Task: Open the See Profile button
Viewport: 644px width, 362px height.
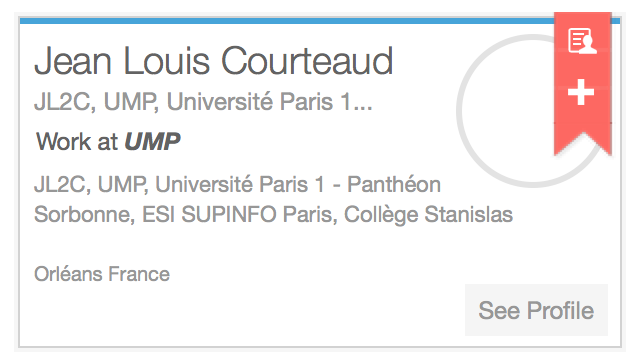Action: coord(536,310)
